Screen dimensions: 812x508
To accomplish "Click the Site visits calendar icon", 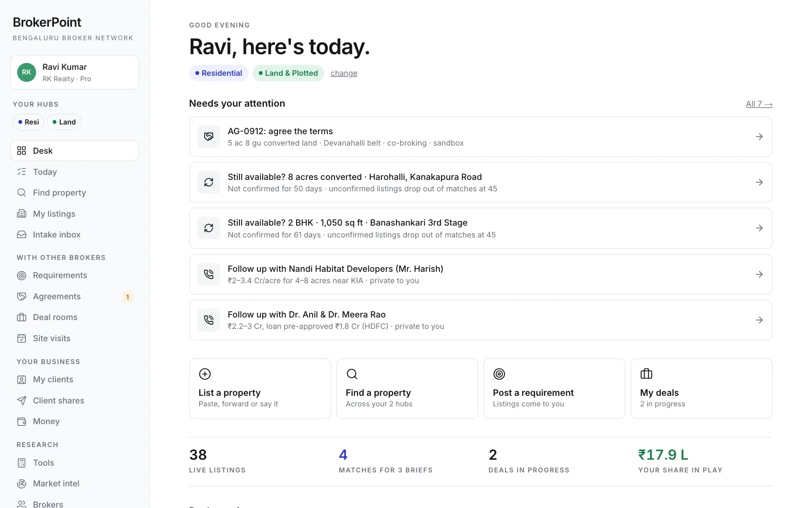I will click(x=22, y=338).
